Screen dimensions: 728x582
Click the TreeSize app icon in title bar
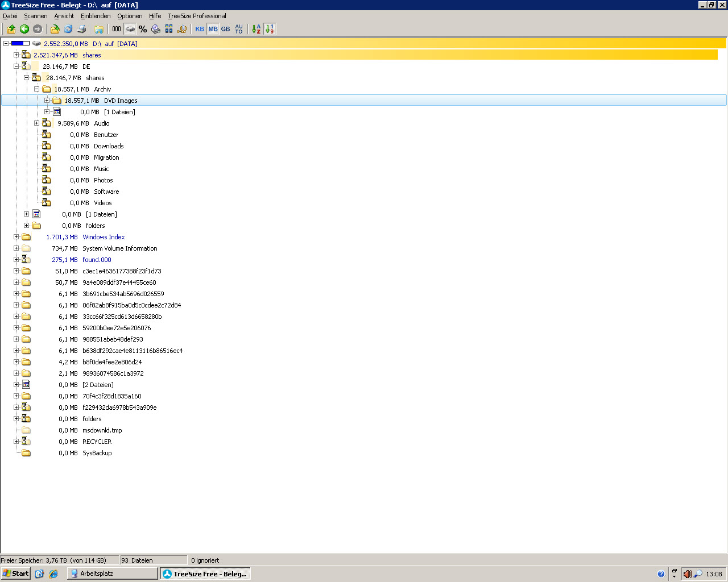[6, 5]
